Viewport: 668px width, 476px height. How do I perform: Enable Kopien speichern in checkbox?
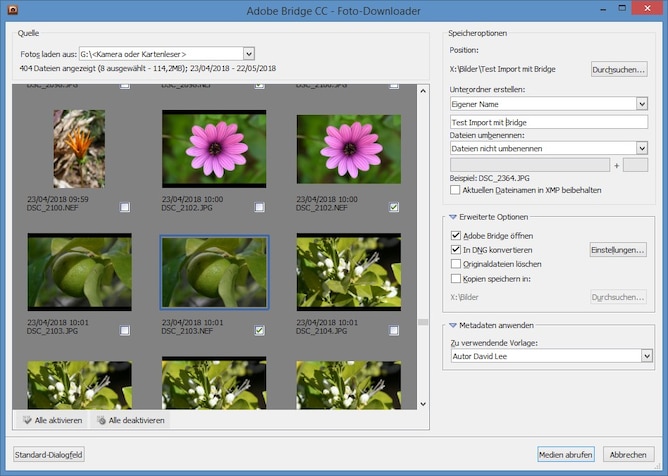click(456, 278)
